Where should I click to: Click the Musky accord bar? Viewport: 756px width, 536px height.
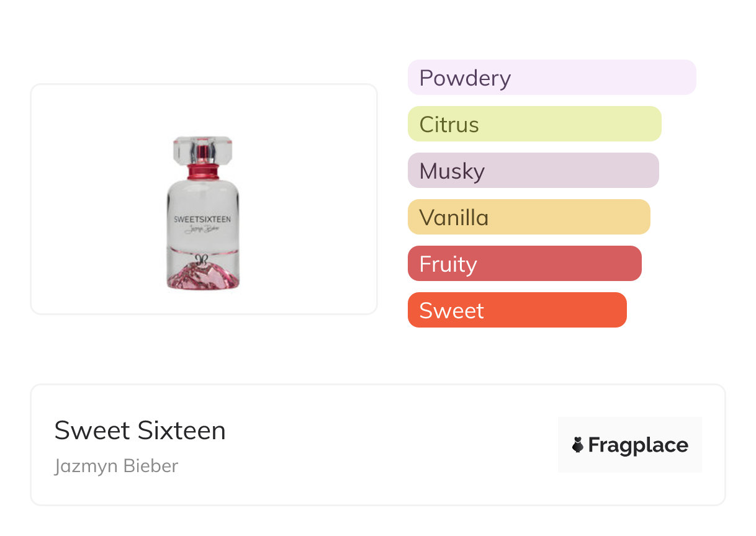[x=533, y=171]
